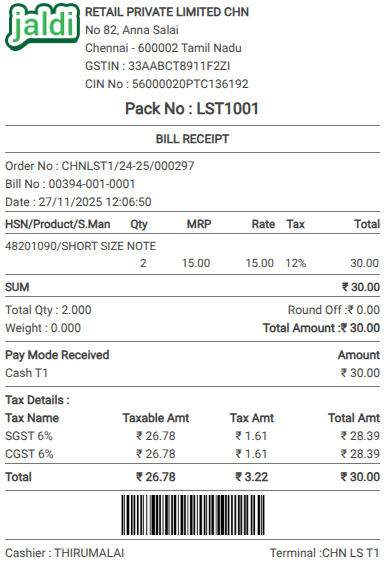Click the 'MRP' column header
This screenshot has height=567, width=384.
199,224
